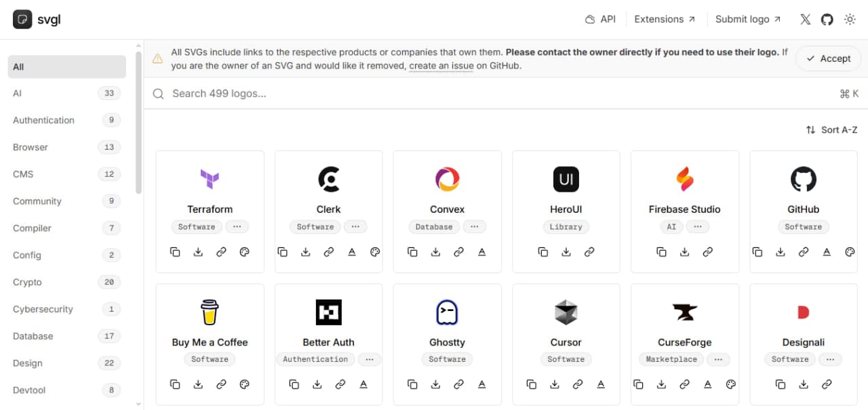Follow the create an issue link
The height and width of the screenshot is (410, 868).
[441, 66]
